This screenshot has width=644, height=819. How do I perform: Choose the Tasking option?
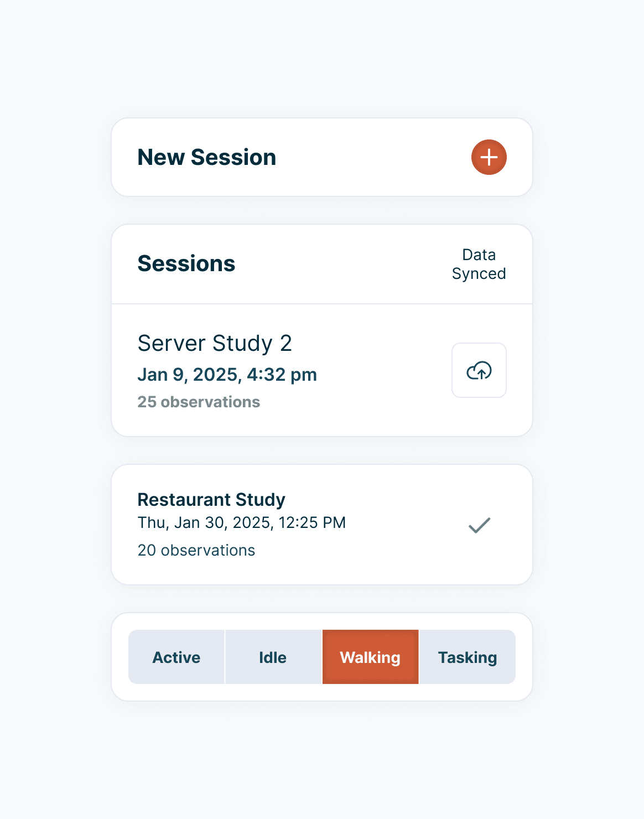click(468, 657)
